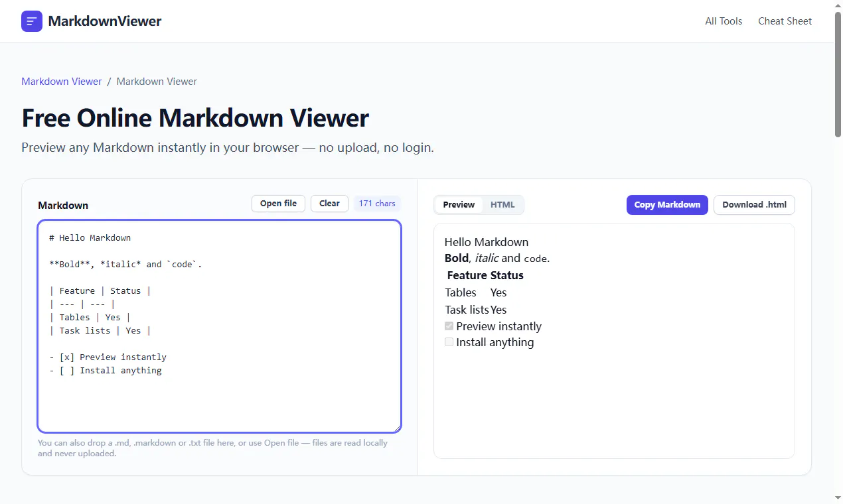Click the scrollbar down arrow
This screenshot has height=504, width=843.
tap(838, 499)
